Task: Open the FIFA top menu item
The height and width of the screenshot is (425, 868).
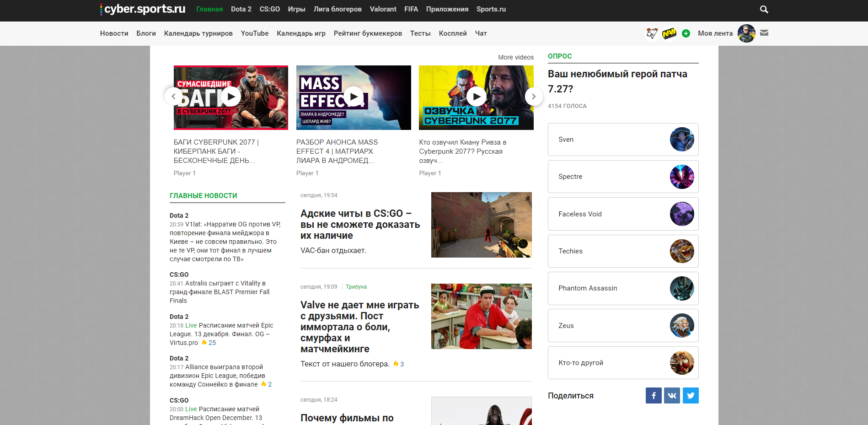Action: (411, 9)
